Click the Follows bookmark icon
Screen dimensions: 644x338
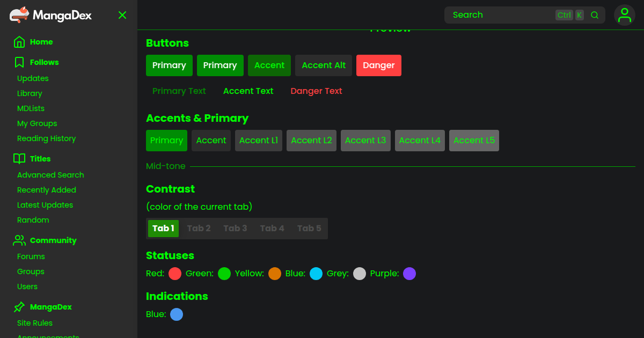19,62
